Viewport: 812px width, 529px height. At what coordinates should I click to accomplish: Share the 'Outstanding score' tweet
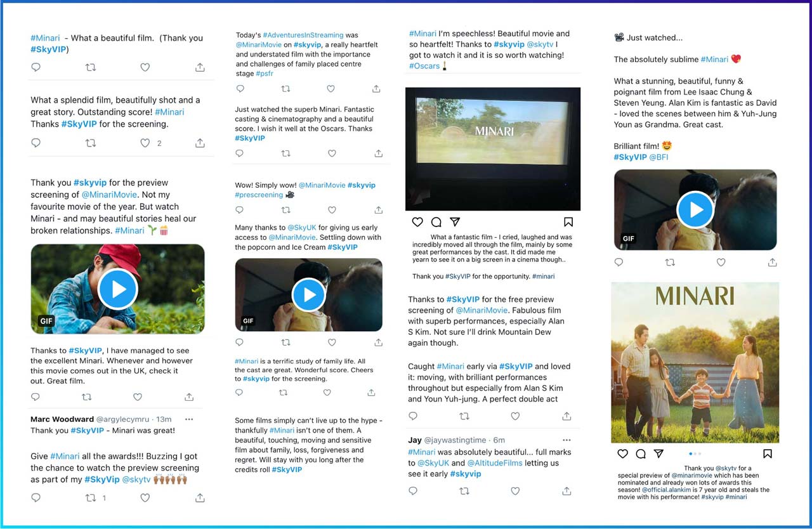pyautogui.click(x=200, y=143)
